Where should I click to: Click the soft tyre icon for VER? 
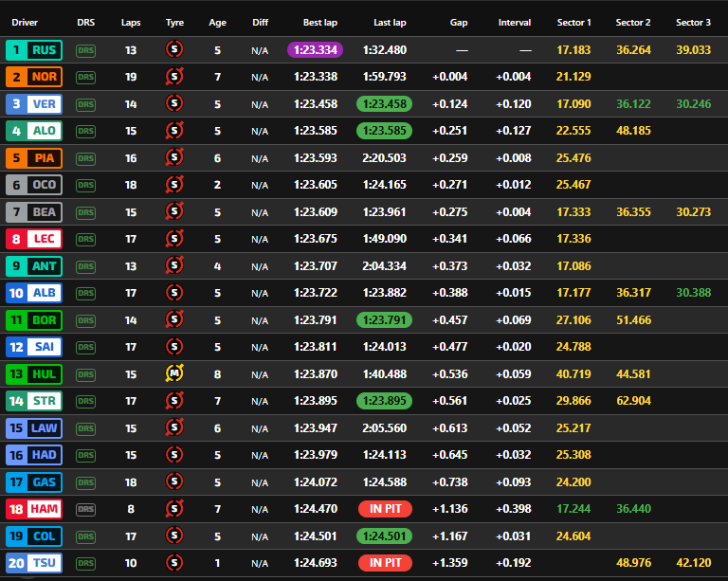pos(174,104)
